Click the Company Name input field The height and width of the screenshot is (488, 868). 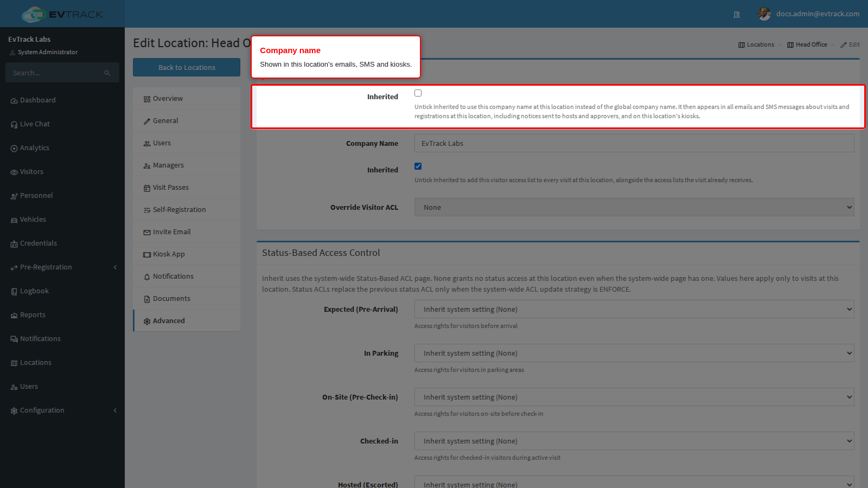634,143
